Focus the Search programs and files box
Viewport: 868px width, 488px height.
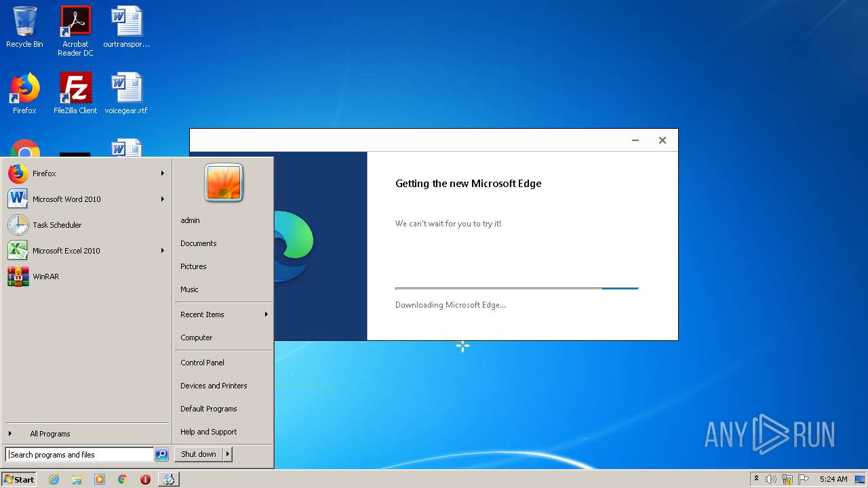coord(79,455)
